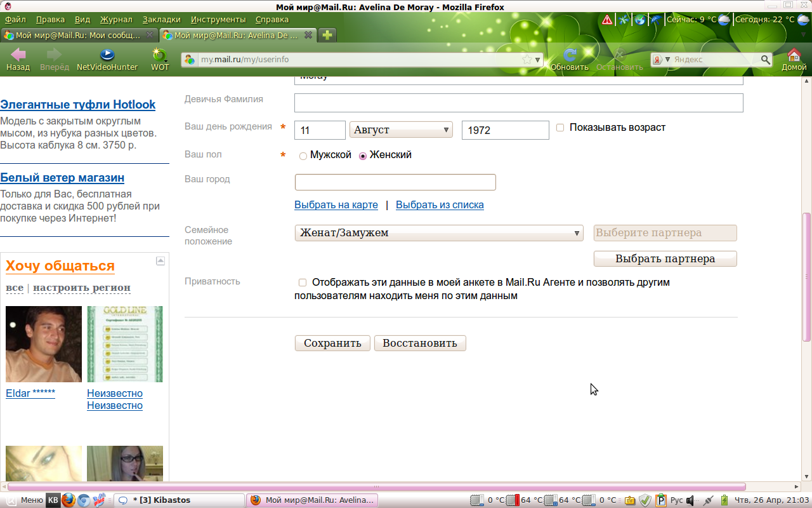The image size is (812, 508).
Task: Open the Правка menu
Action: [x=50, y=20]
